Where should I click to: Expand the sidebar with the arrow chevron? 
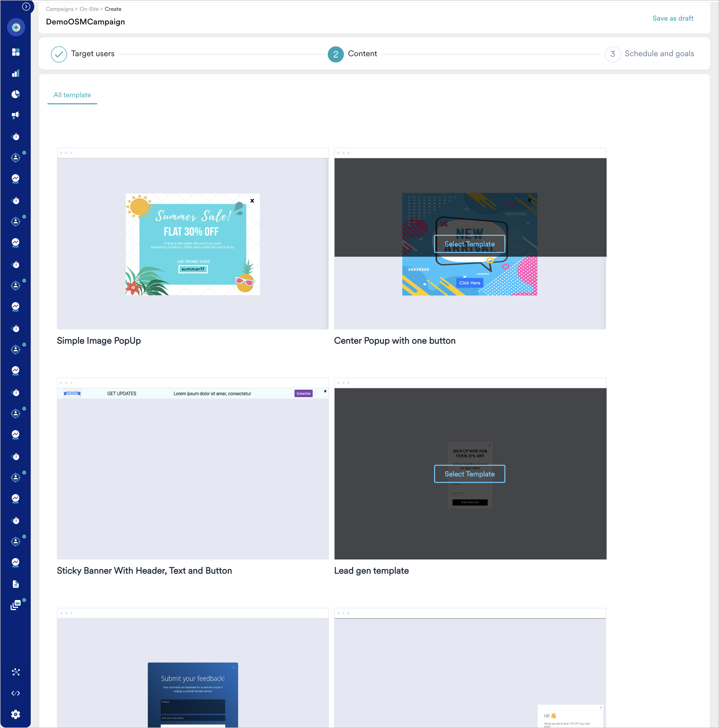click(x=26, y=6)
